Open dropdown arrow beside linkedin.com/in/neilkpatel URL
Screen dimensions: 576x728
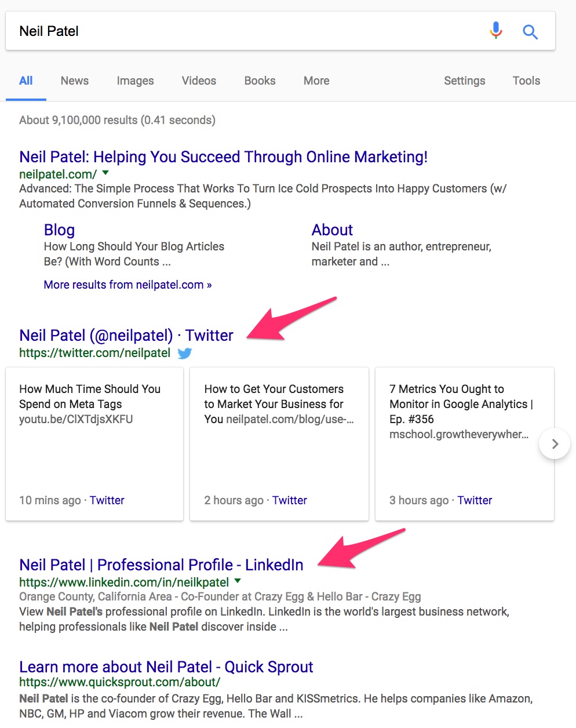pos(238,581)
